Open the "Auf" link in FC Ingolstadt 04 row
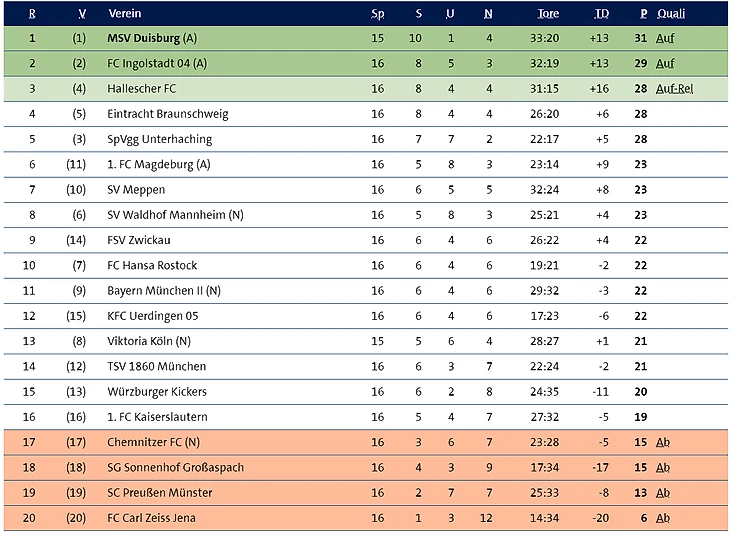 point(664,63)
